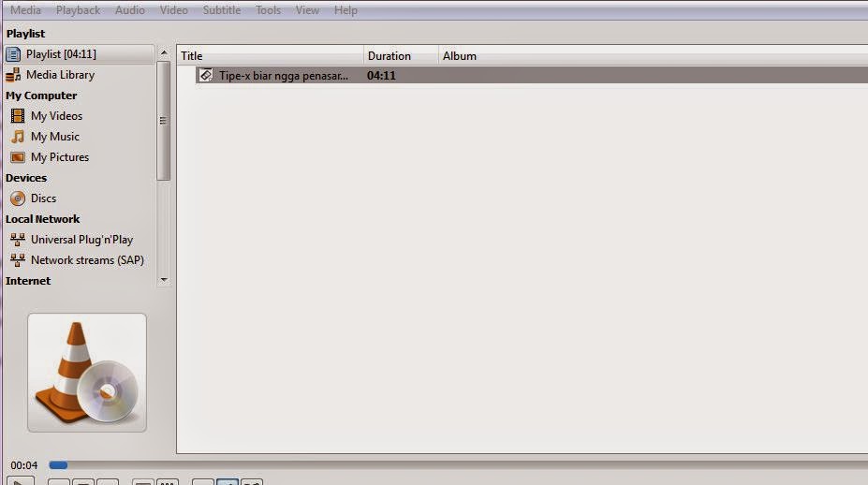Click the sidebar scroll down arrow
Screen dimensions: 868x485
coord(164,280)
